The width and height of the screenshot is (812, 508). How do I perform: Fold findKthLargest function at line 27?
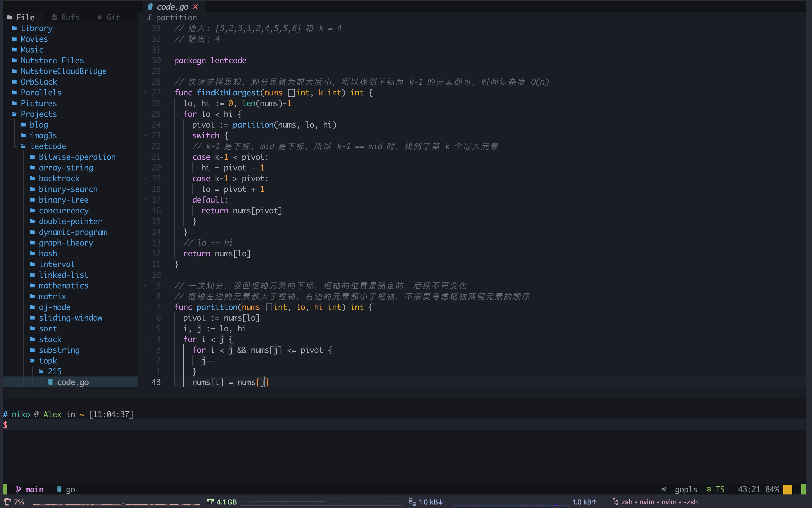click(145, 93)
